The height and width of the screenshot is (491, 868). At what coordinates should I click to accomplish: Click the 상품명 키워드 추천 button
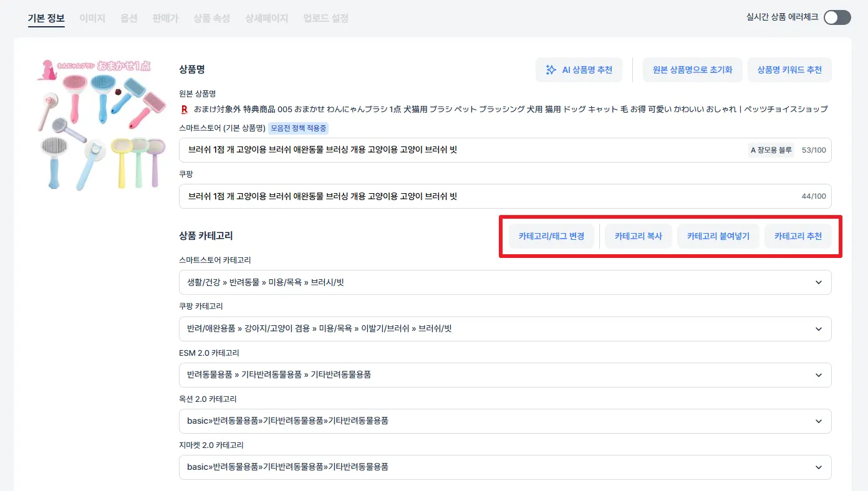coord(789,70)
